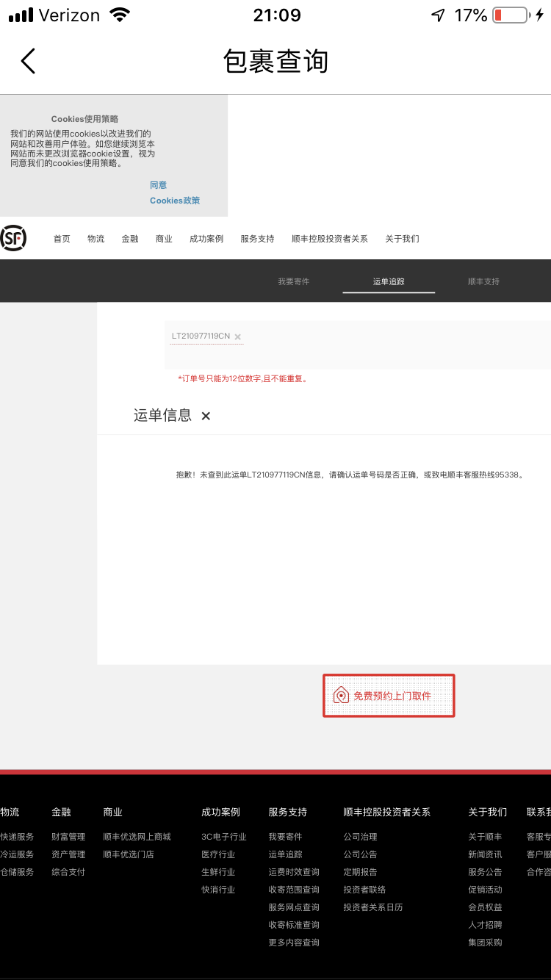Open footer link 3C电子行业
Screen dimensions: 551x980
[x=224, y=837]
